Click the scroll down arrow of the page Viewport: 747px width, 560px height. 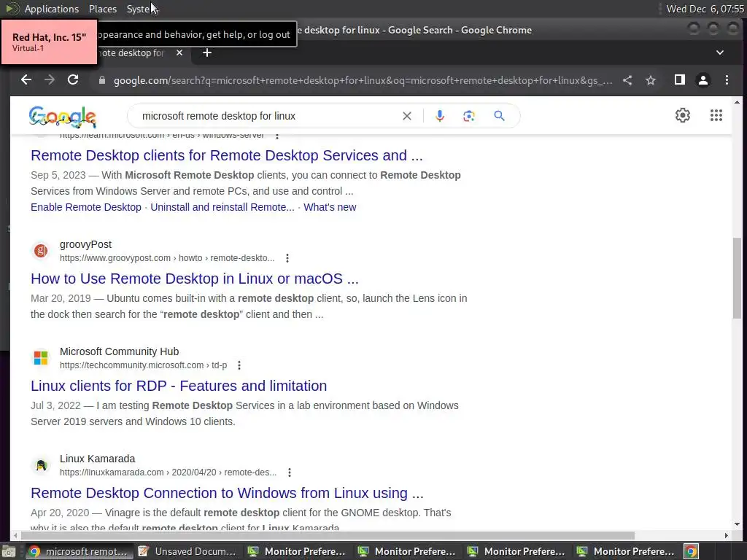(x=737, y=524)
